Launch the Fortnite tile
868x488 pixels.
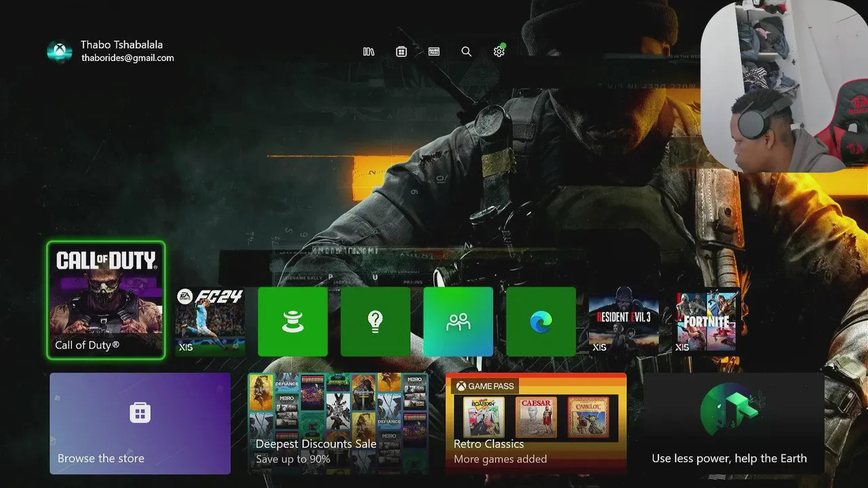(x=707, y=322)
